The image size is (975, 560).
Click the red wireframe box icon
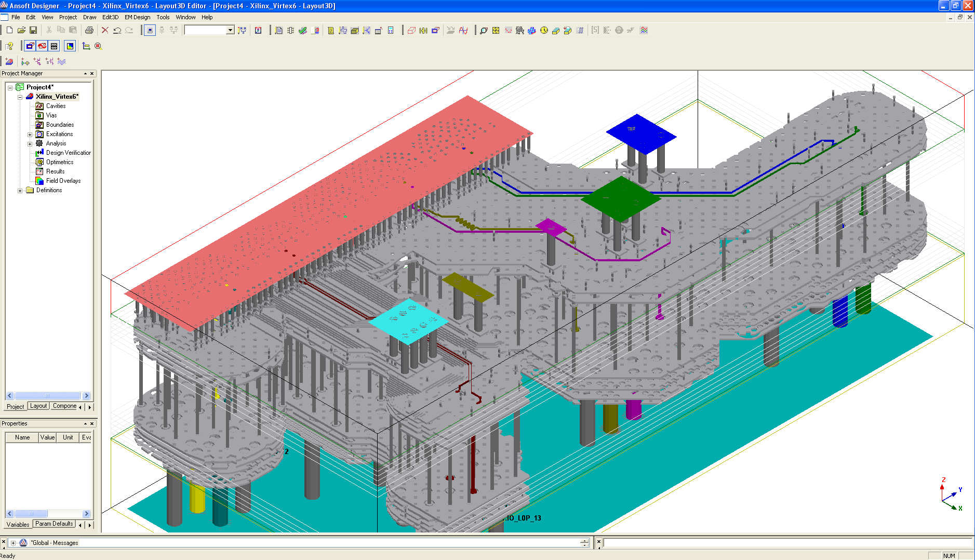[x=411, y=30]
